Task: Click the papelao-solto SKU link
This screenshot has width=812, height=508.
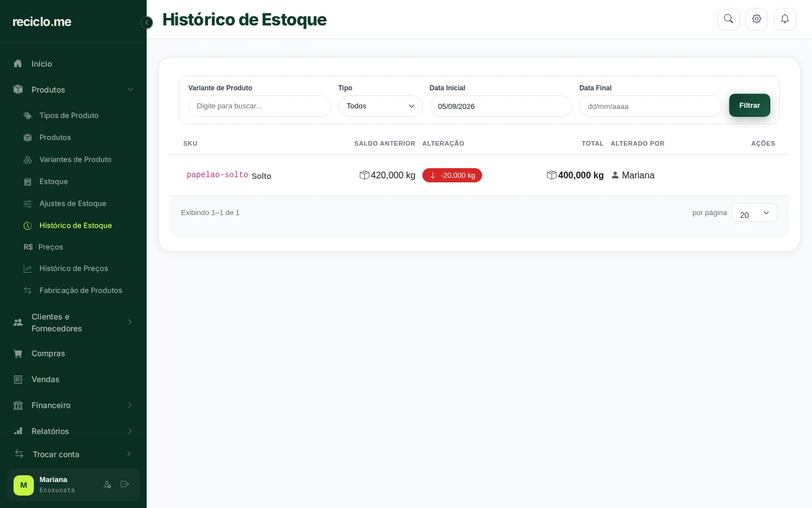Action: click(217, 175)
